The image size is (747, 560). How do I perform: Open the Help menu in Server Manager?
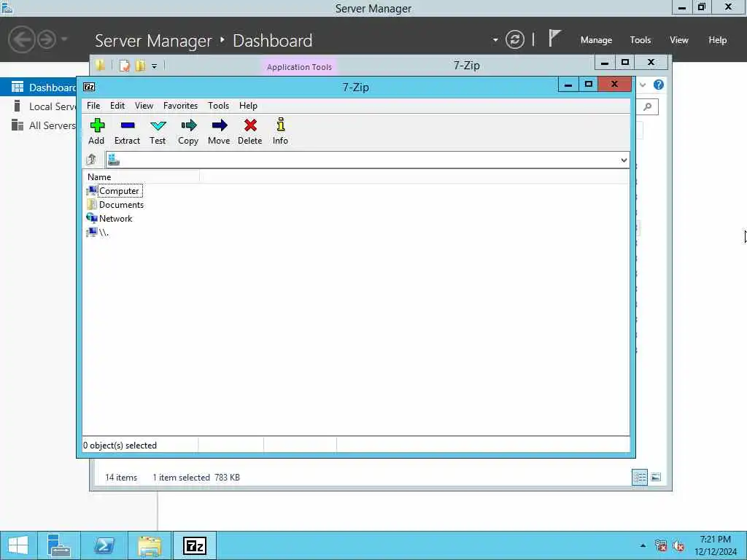(718, 40)
